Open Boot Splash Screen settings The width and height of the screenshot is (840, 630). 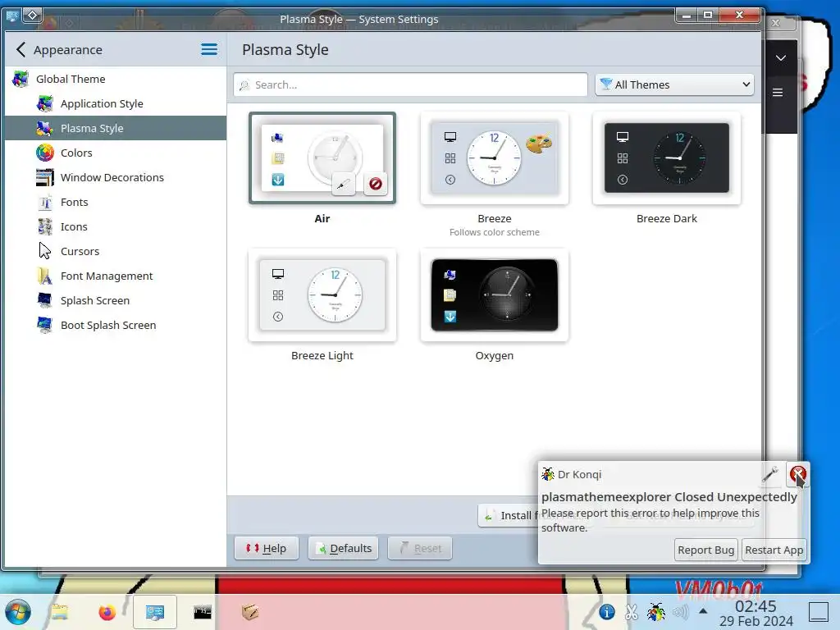coord(116,325)
